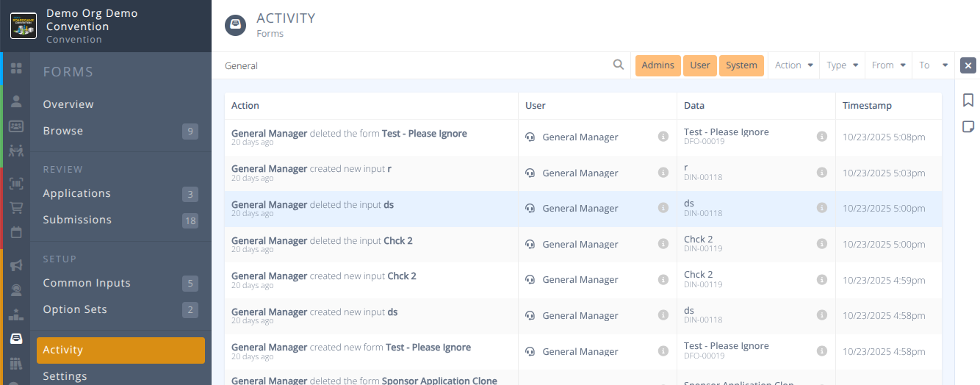Click the User column header
The height and width of the screenshot is (385, 980).
(536, 105)
